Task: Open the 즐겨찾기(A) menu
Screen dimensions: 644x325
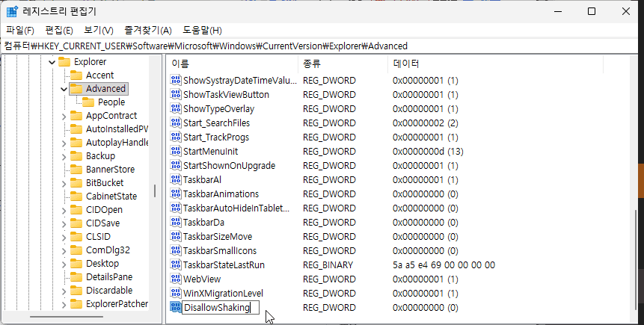Action: pos(148,31)
